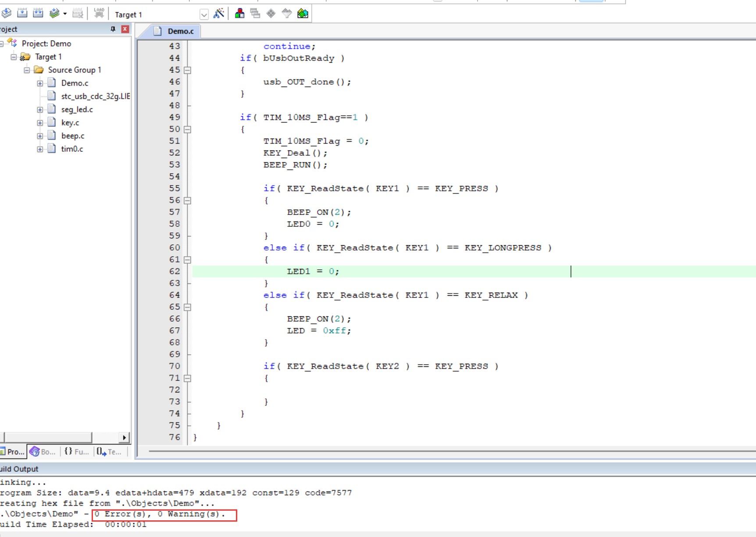Open the Pack Installer icon

point(303,13)
